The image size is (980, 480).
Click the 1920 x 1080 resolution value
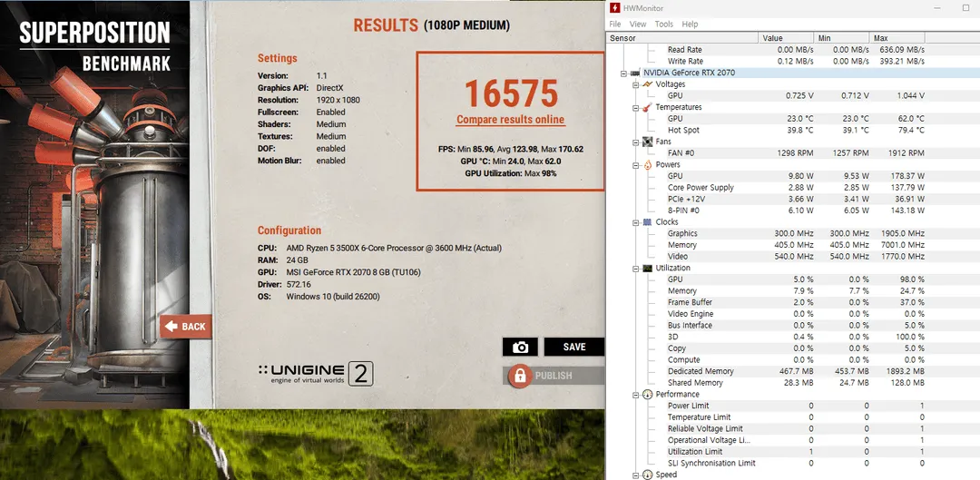(338, 100)
